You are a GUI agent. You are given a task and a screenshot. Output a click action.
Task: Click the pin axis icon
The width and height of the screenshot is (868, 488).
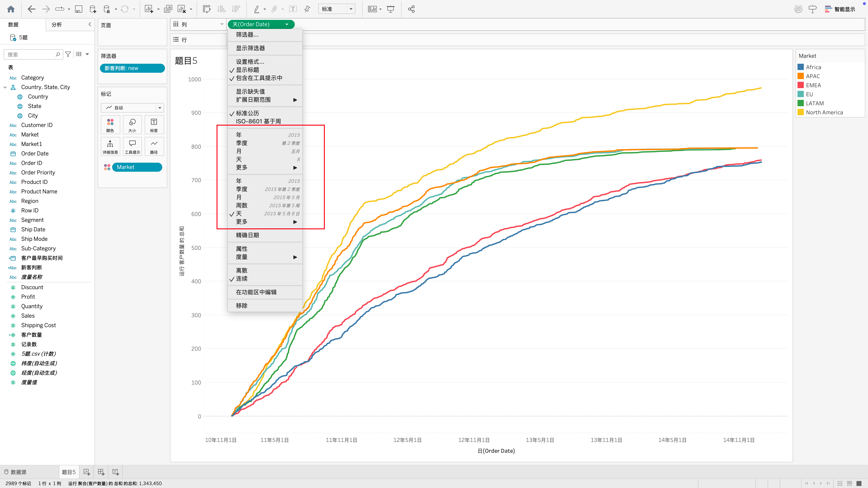point(307,9)
